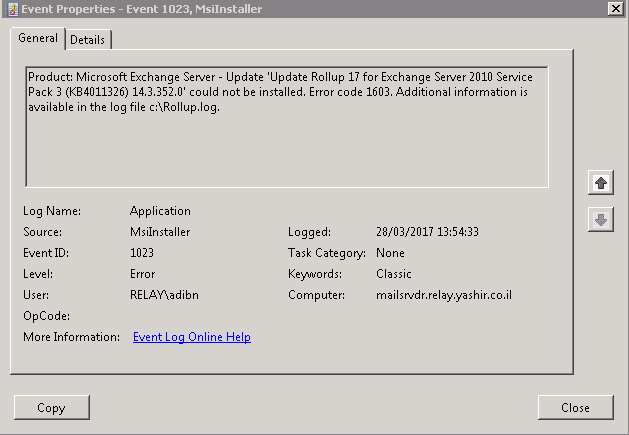Image resolution: width=629 pixels, height=435 pixels.
Task: Select the Log Name value Application
Action: pos(160,211)
